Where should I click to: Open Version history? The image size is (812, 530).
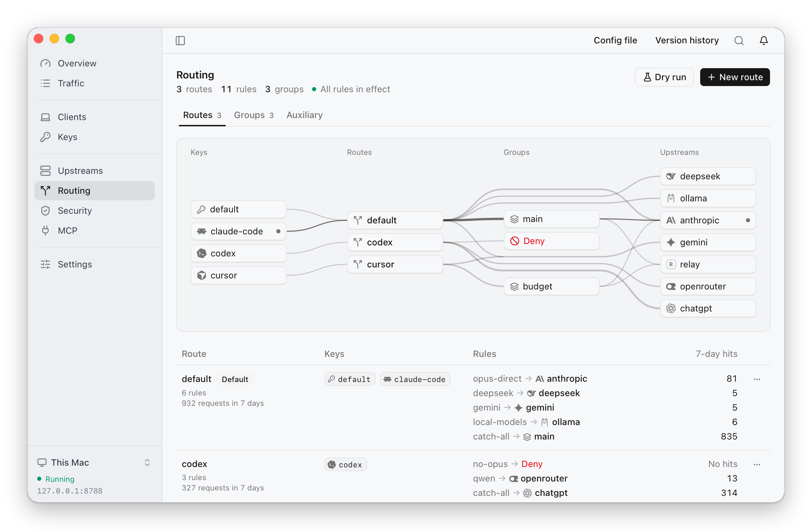coord(687,40)
